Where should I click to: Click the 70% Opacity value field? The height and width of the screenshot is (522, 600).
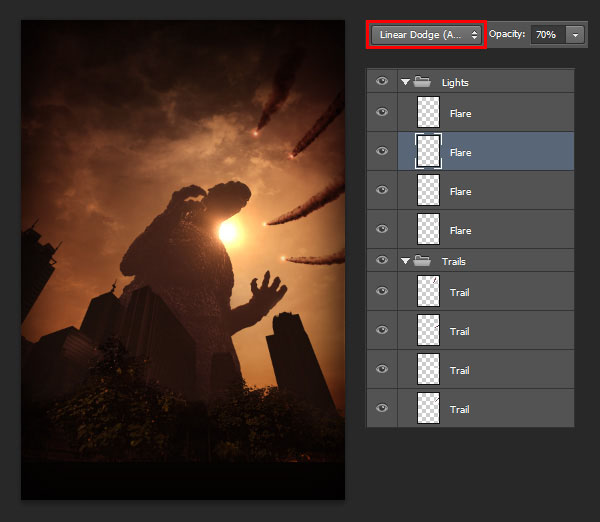(548, 35)
